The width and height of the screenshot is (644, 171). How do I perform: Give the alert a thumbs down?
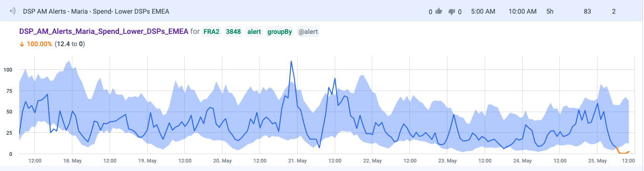pyautogui.click(x=451, y=11)
